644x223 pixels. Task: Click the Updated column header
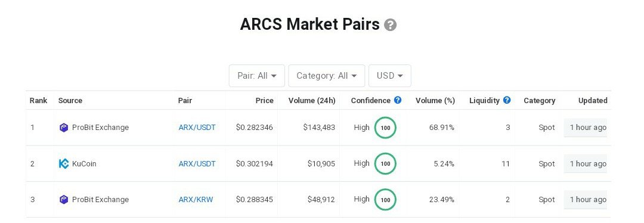[x=593, y=100]
